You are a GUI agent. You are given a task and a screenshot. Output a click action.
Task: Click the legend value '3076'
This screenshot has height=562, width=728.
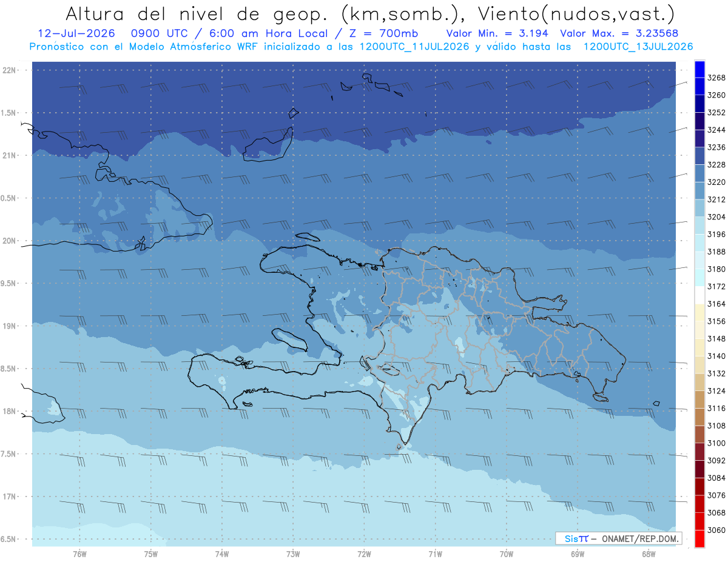coord(716,495)
